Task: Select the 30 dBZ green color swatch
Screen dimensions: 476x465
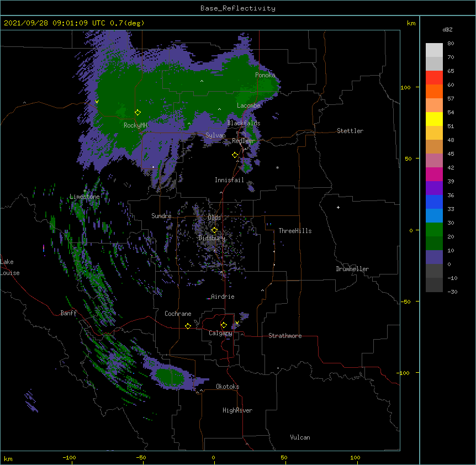Action: [x=434, y=230]
